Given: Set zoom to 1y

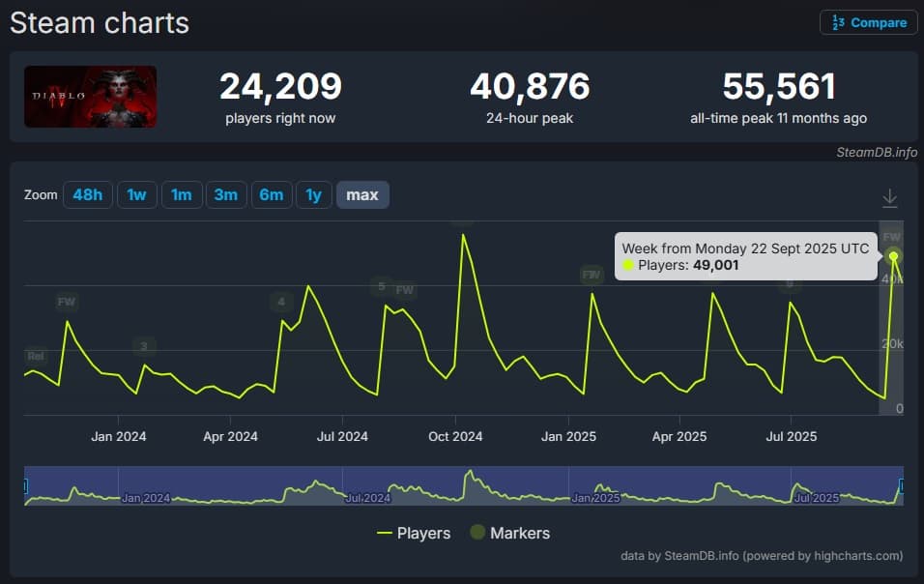Looking at the screenshot, I should point(313,195).
